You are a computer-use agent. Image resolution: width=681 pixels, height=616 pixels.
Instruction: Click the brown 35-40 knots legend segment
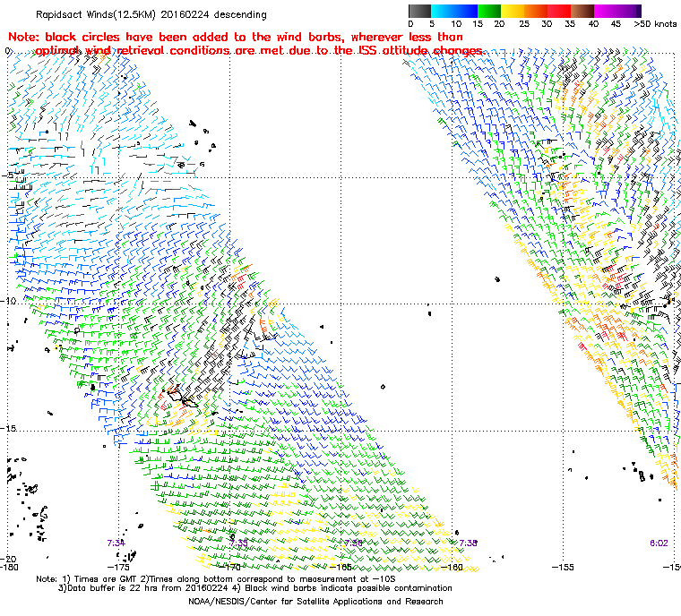click(x=582, y=11)
